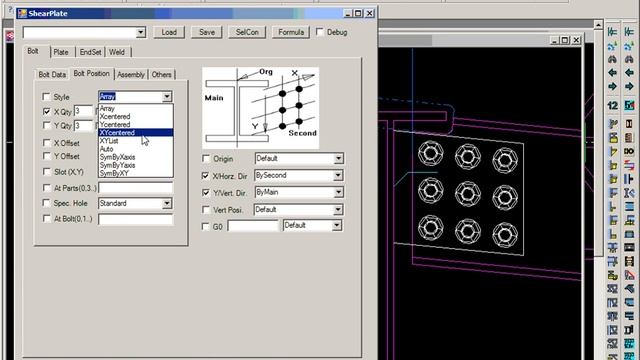This screenshot has width=640, height=360.
Task: Click the left arrow icon in the left toolbar column
Action: [612, 73]
